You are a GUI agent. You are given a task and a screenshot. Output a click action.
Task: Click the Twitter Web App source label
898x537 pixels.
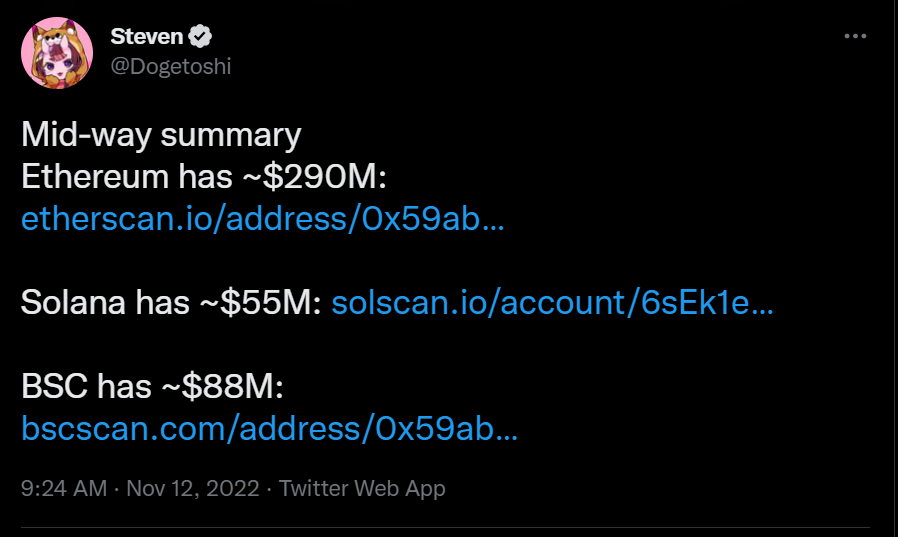coord(362,489)
